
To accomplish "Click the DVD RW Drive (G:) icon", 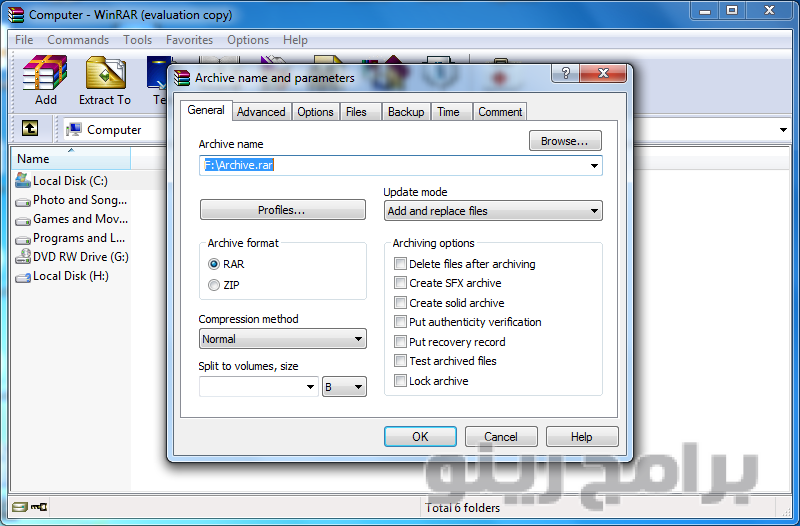I will click(23, 256).
